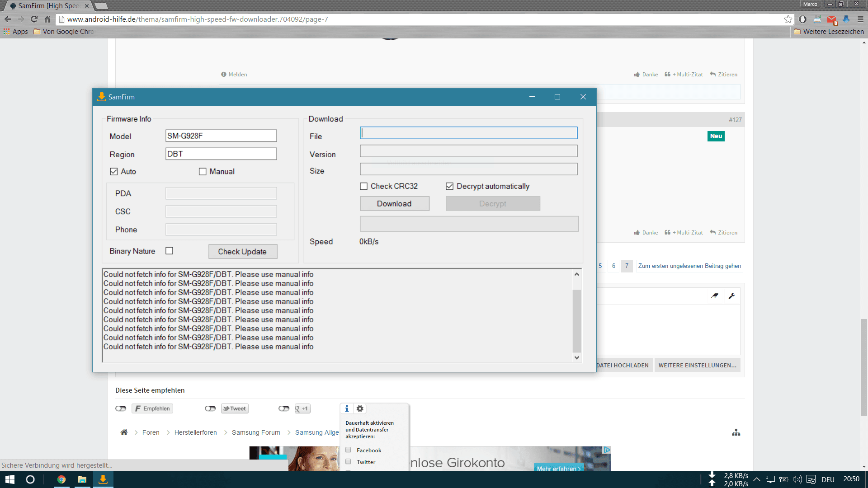This screenshot has height=488, width=868.
Task: Click Weitere Einstellungen button
Action: (x=698, y=366)
